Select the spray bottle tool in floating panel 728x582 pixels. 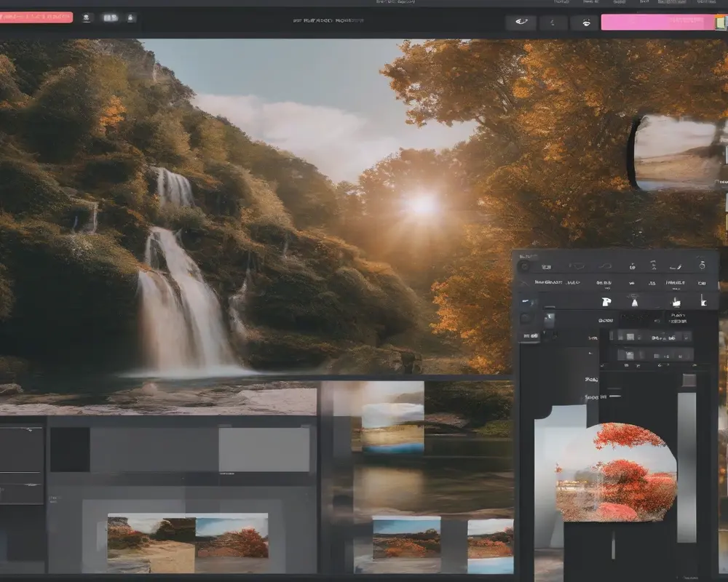(x=606, y=302)
